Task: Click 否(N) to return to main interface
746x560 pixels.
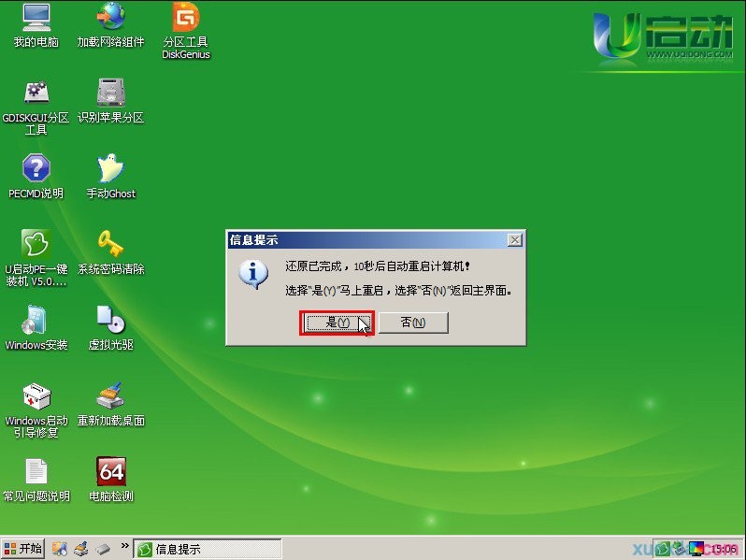Action: pyautogui.click(x=413, y=323)
